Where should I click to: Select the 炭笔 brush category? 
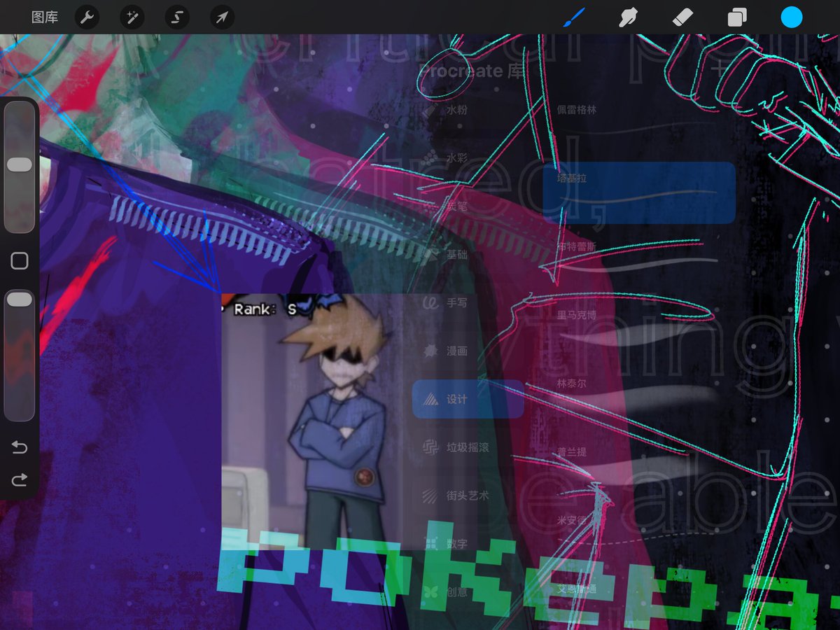(x=468, y=206)
